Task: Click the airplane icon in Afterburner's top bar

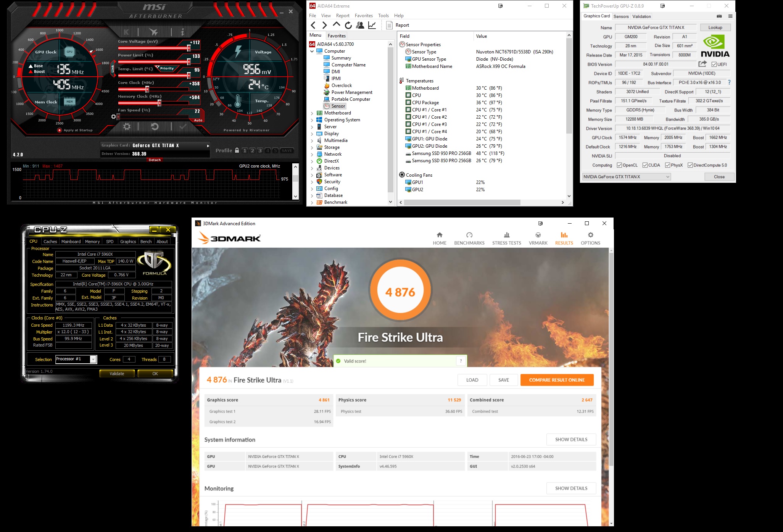Action: (x=153, y=32)
